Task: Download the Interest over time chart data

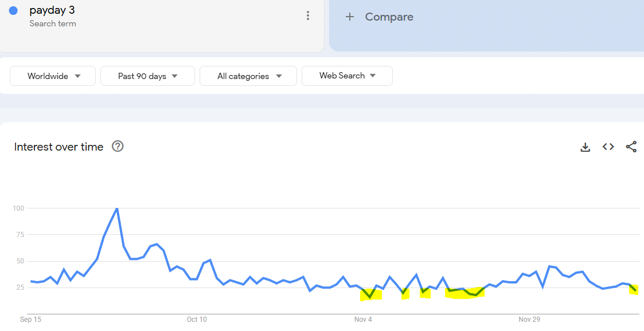Action: 585,147
